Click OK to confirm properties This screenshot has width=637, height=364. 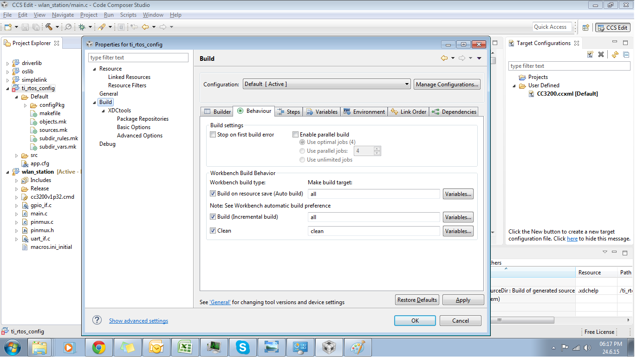415,321
